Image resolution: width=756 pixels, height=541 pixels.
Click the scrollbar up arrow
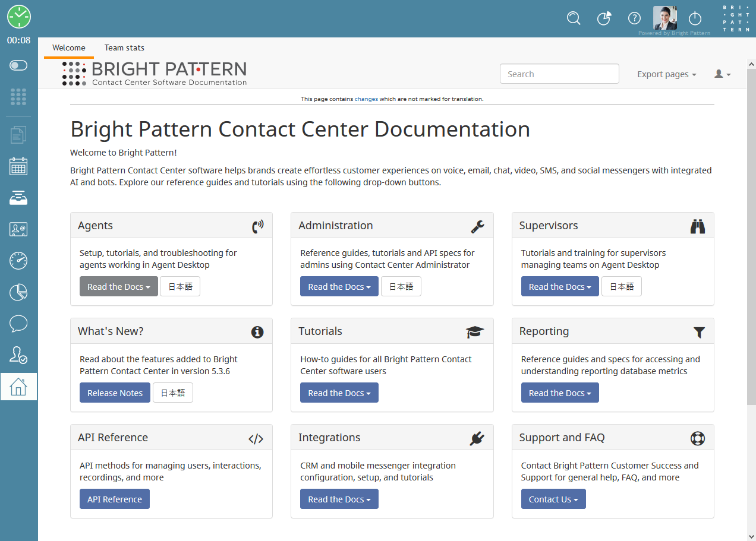[x=751, y=64]
